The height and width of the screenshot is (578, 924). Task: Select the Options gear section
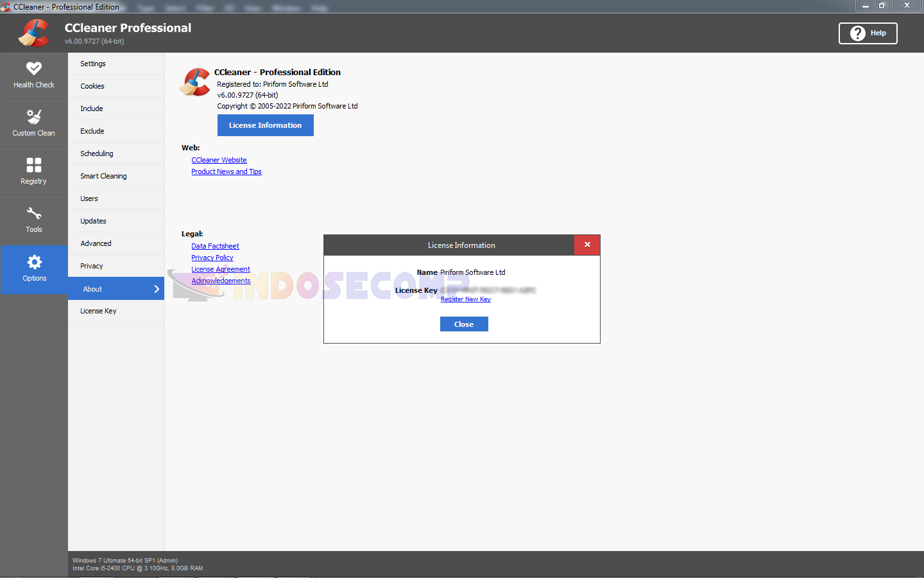click(x=34, y=270)
